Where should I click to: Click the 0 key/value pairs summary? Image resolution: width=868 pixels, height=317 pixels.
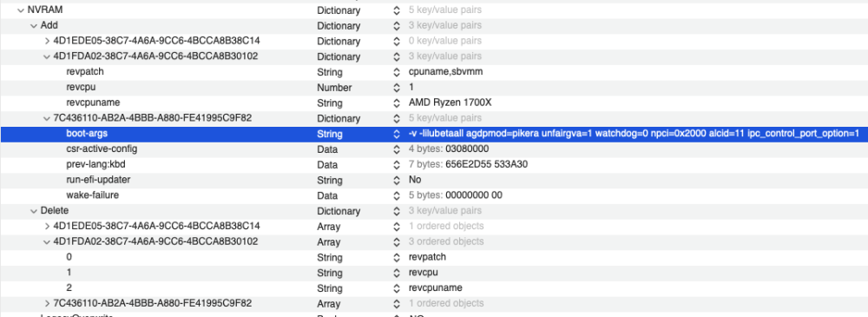[445, 41]
